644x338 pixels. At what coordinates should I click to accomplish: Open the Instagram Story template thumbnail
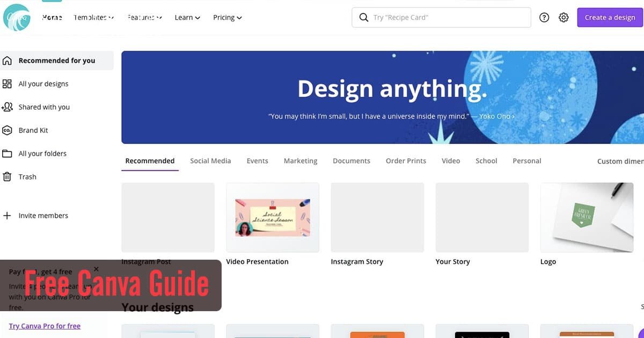point(377,217)
